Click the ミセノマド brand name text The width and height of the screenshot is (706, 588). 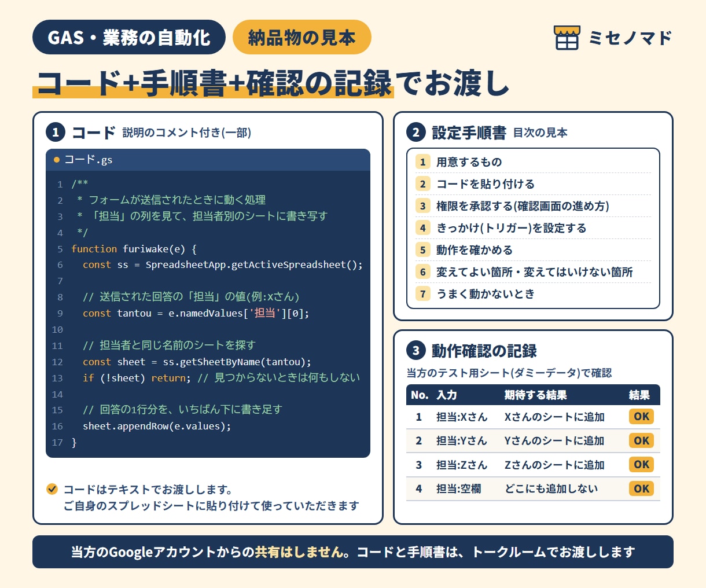pyautogui.click(x=630, y=38)
